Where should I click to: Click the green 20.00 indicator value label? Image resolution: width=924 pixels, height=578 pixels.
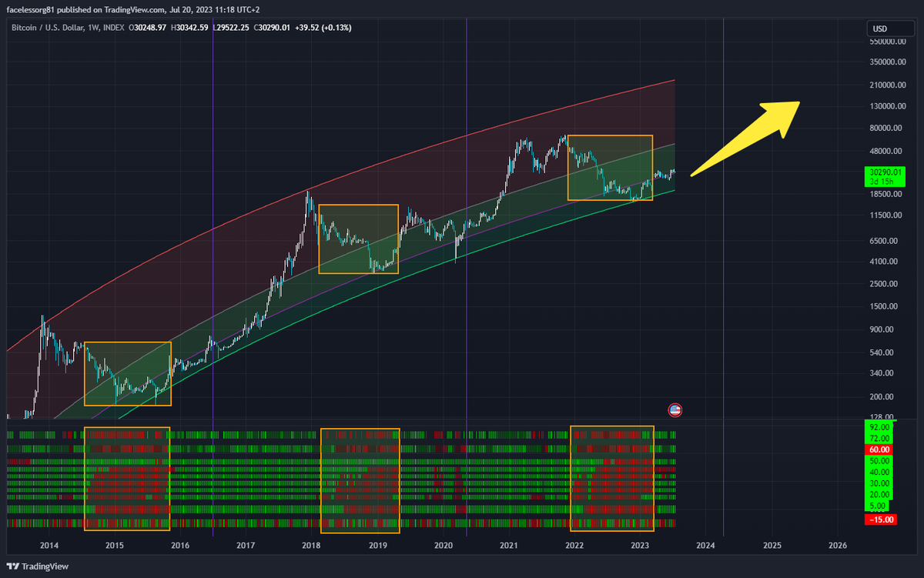click(879, 494)
